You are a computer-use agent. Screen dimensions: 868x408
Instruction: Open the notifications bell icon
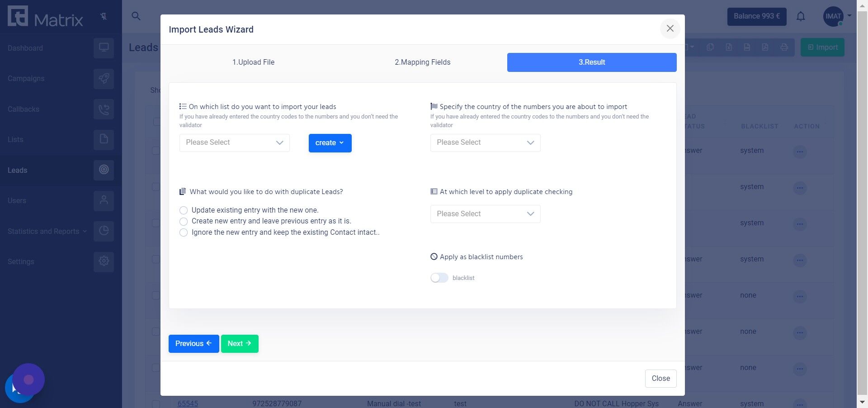pos(801,17)
